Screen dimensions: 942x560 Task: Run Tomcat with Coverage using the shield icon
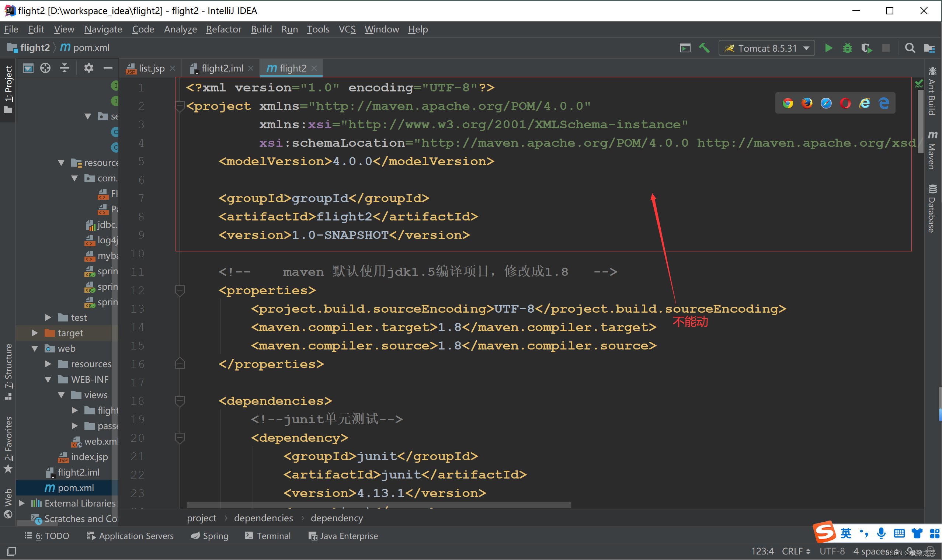coord(867,48)
